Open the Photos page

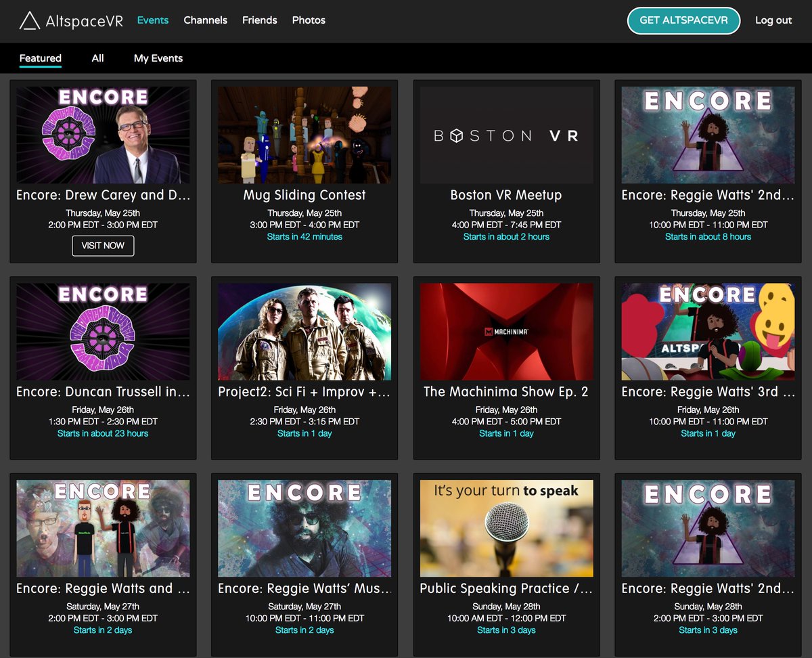[x=309, y=20]
